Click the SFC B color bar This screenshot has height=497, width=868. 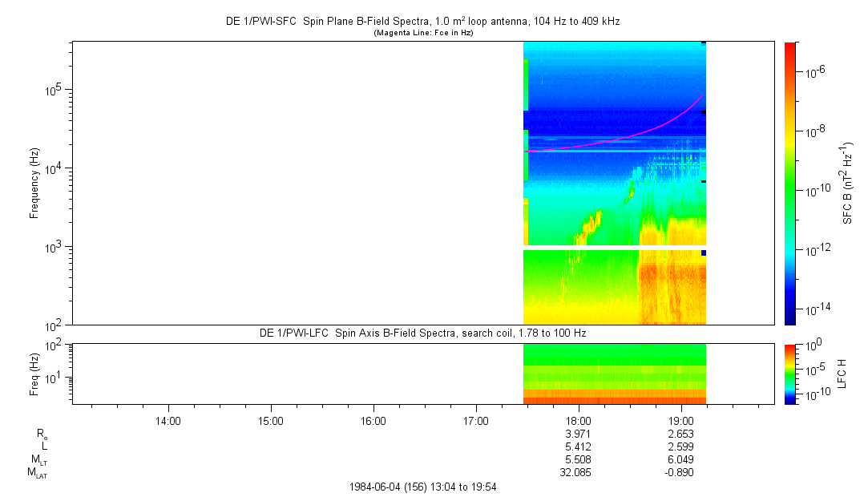790,183
